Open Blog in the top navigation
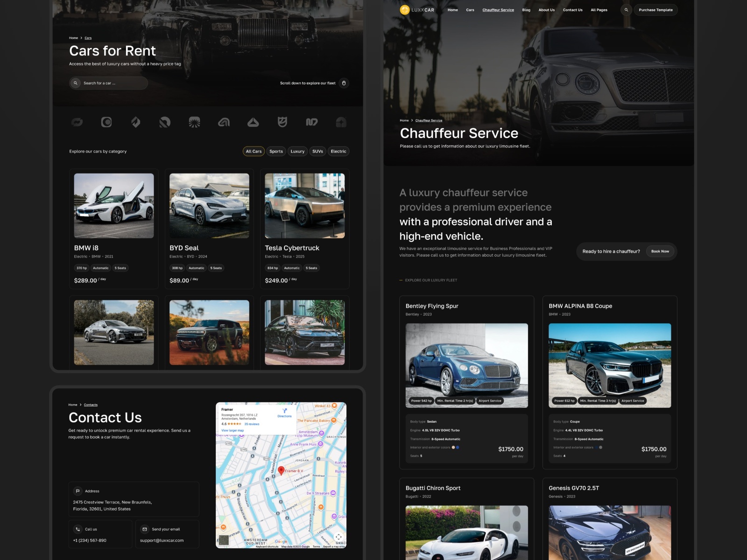Viewport: 747px width, 560px height. [526, 10]
